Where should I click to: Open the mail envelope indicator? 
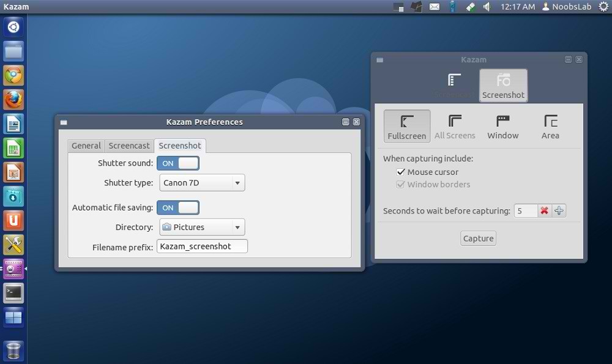(435, 7)
